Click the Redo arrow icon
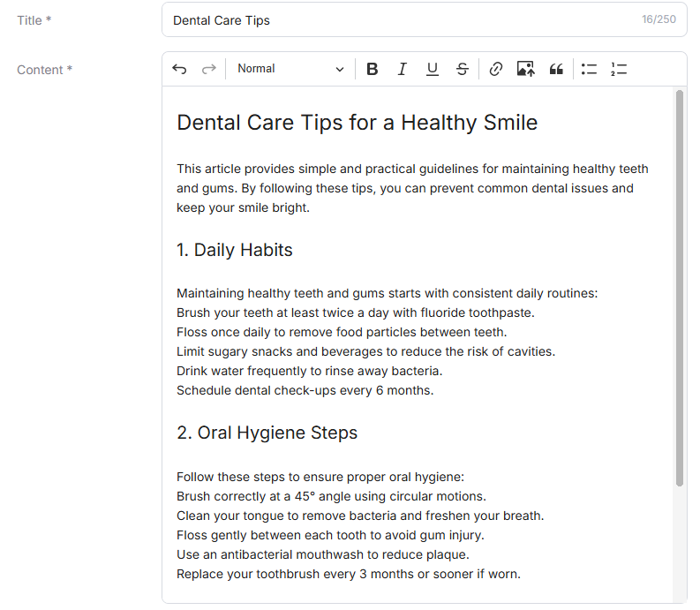 209,69
